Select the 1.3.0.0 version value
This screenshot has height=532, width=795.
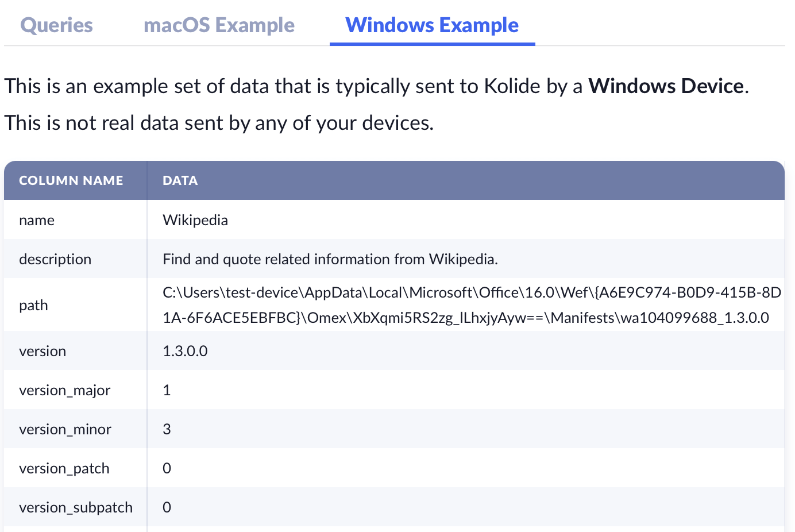point(185,351)
